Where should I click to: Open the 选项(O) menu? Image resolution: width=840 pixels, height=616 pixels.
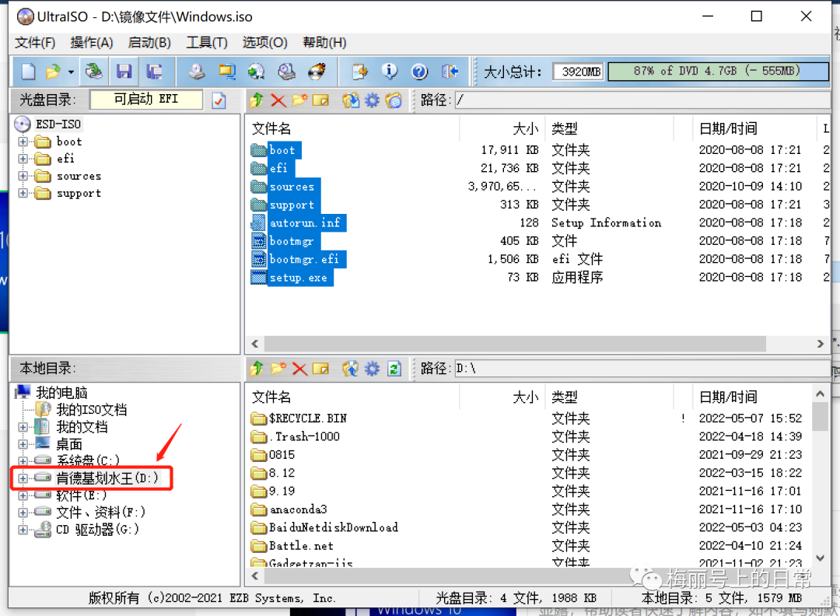[x=264, y=42]
